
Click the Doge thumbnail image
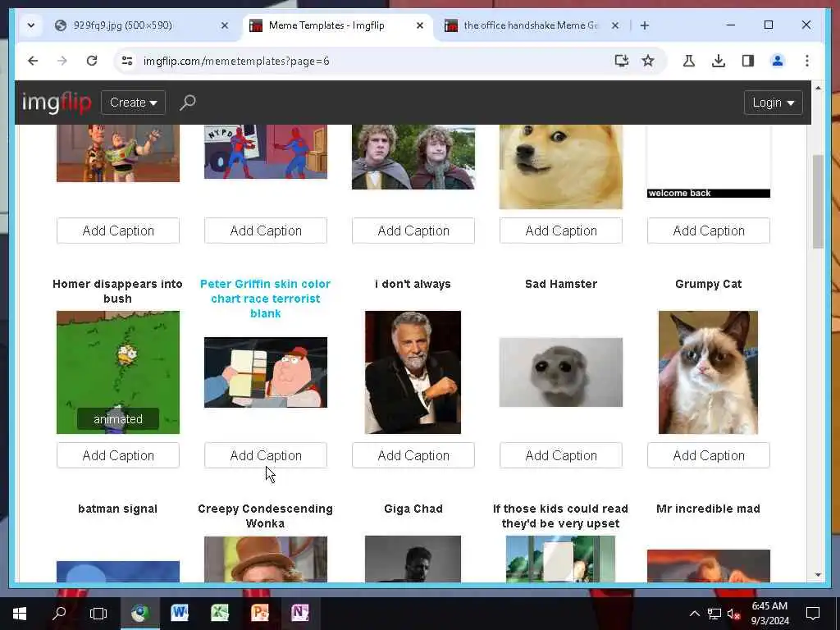pyautogui.click(x=561, y=167)
